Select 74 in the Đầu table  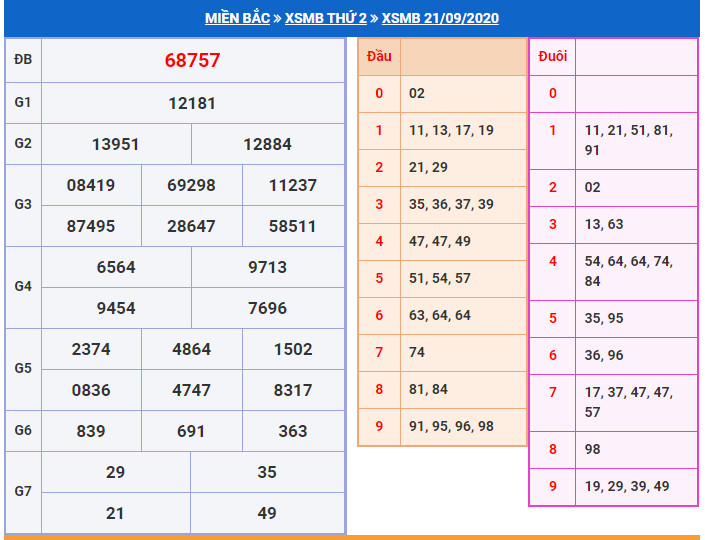coord(417,352)
